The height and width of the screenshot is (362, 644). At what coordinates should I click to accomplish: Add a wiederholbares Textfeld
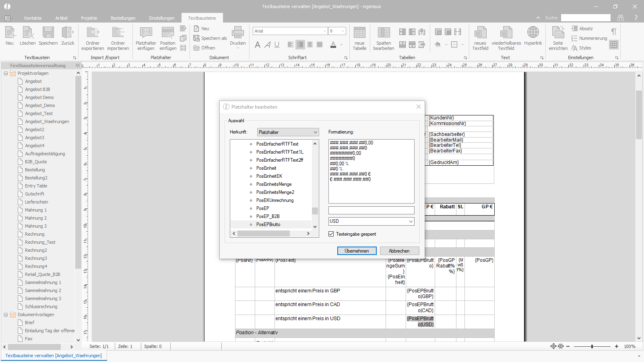506,38
